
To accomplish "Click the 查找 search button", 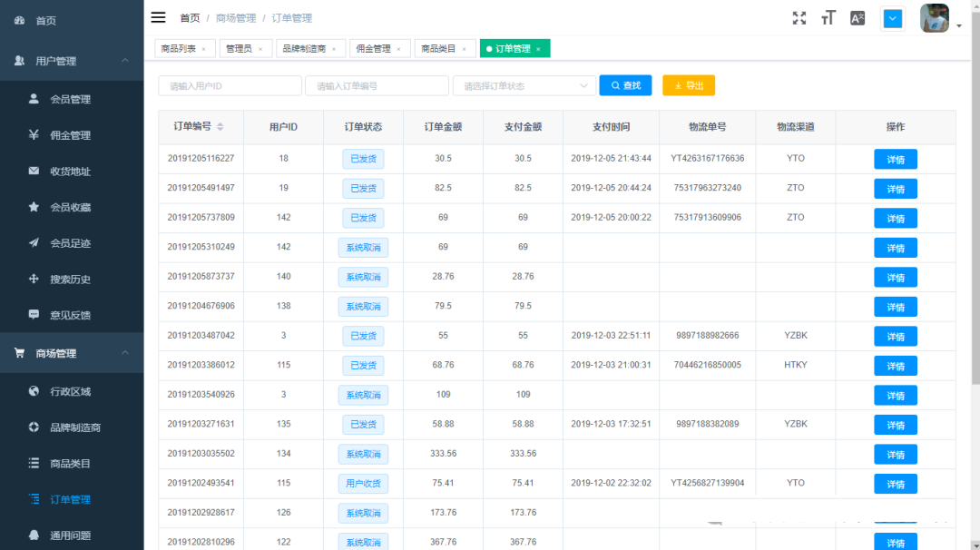I will tap(625, 85).
